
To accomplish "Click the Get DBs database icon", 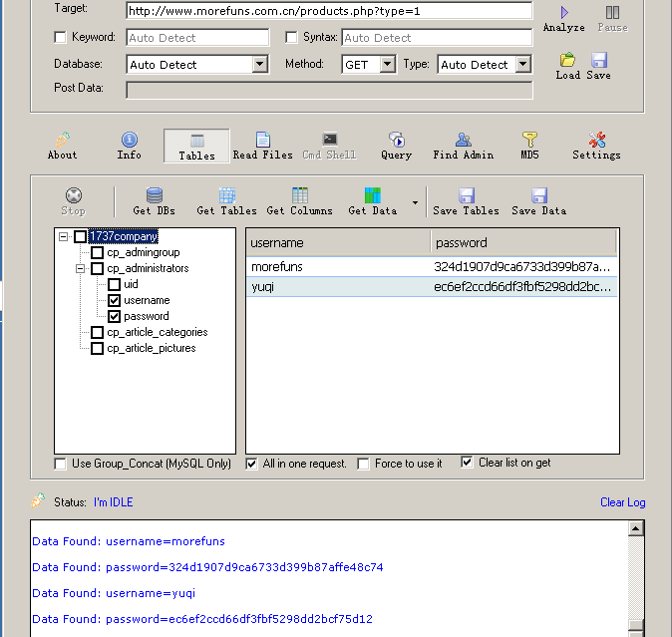I will pos(155,195).
